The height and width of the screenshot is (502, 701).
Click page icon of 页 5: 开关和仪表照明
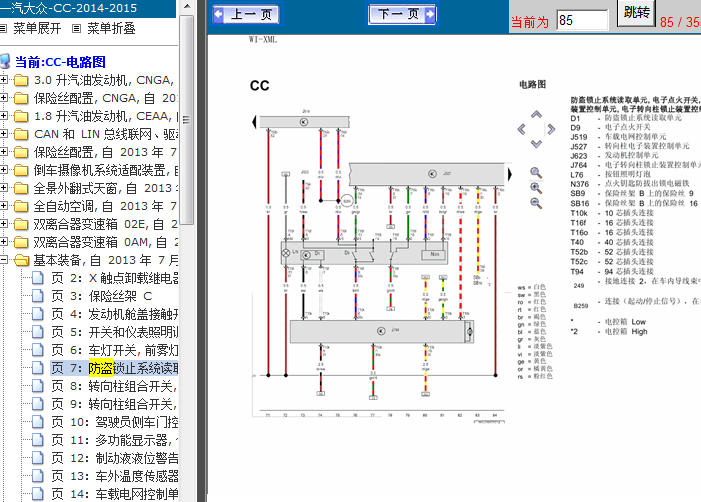38,332
